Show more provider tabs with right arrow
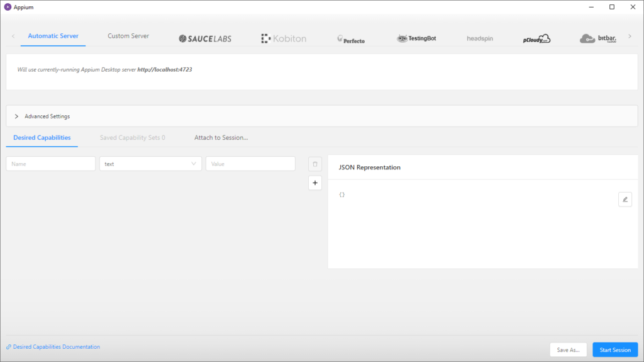This screenshot has height=362, width=644. (x=630, y=37)
